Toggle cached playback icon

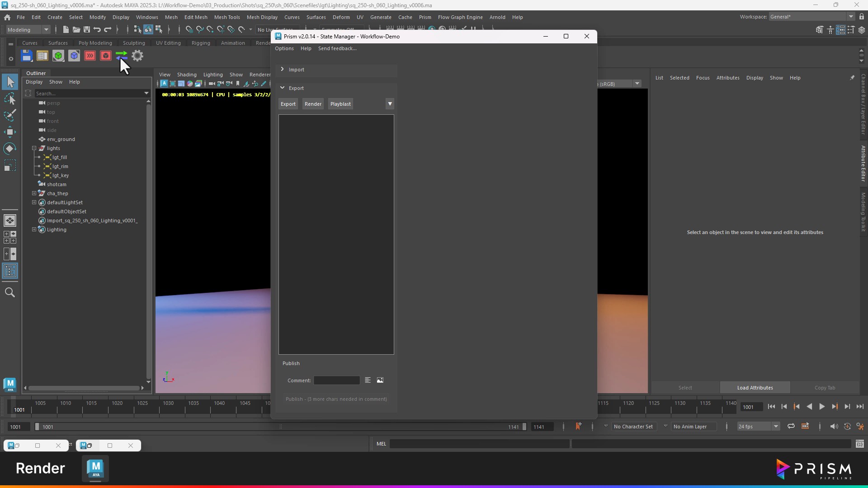tap(847, 426)
